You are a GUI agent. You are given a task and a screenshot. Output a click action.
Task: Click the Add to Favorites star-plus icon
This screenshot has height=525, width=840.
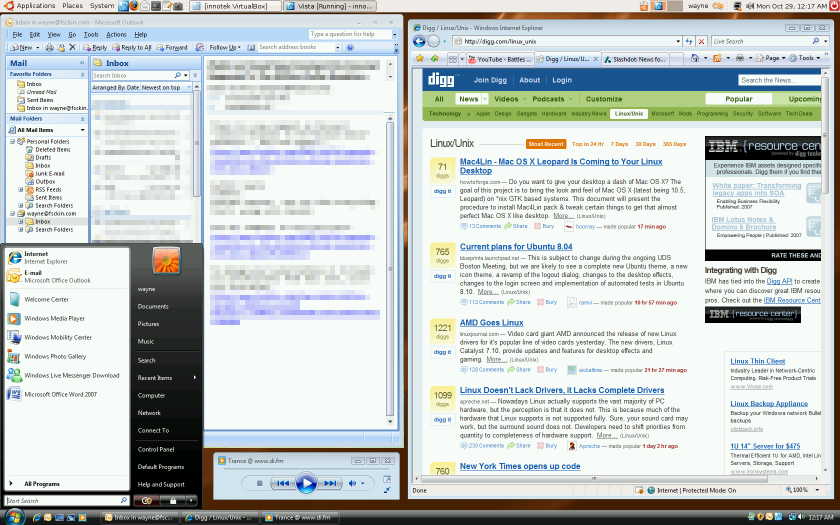point(434,58)
